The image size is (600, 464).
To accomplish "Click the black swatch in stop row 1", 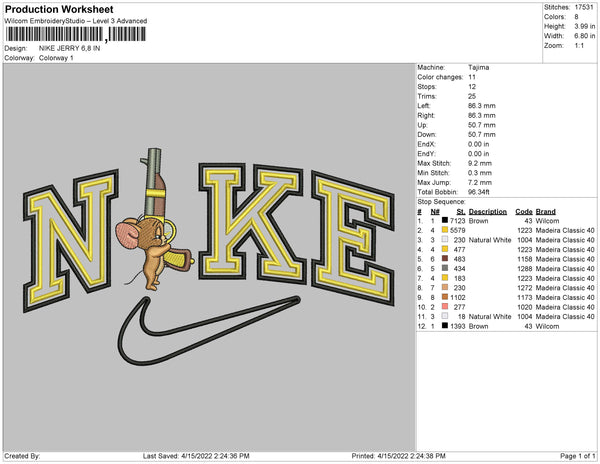I will point(445,220).
